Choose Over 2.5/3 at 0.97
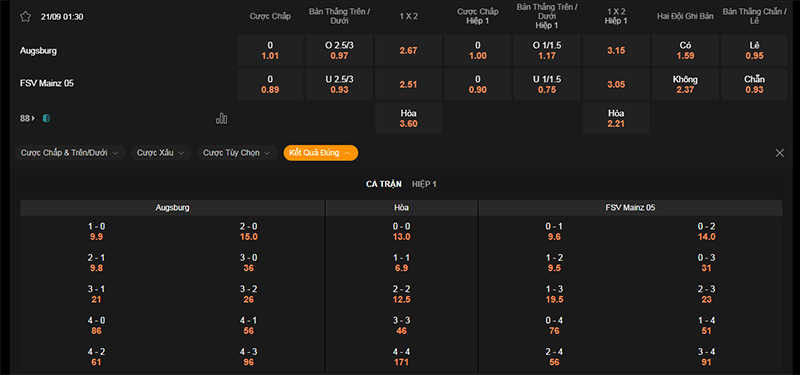This screenshot has width=800, height=375. click(x=339, y=51)
